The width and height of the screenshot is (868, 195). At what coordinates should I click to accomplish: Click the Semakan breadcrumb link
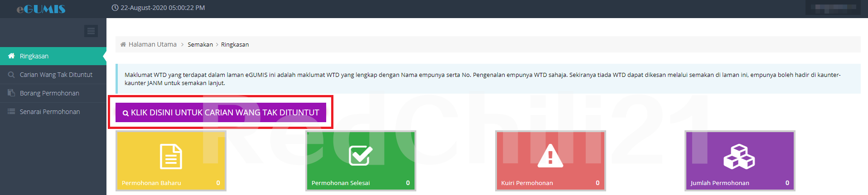200,44
